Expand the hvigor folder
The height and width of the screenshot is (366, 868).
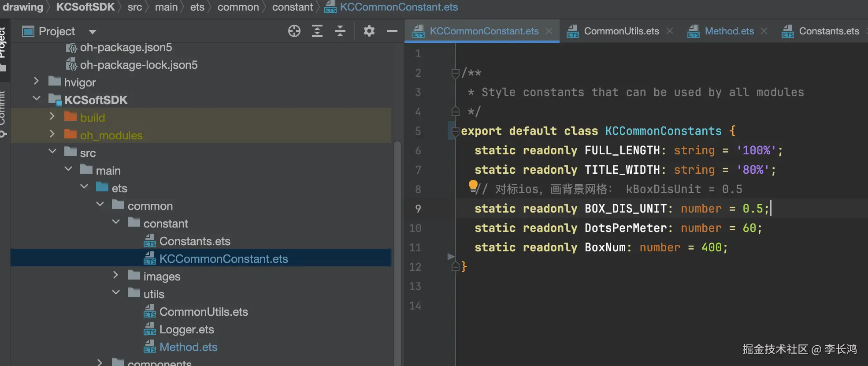(36, 81)
